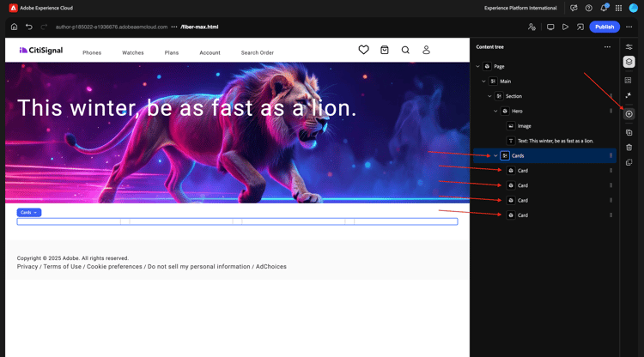Open the device emulator screen icon
Image resolution: width=644 pixels, height=357 pixels.
(x=550, y=27)
